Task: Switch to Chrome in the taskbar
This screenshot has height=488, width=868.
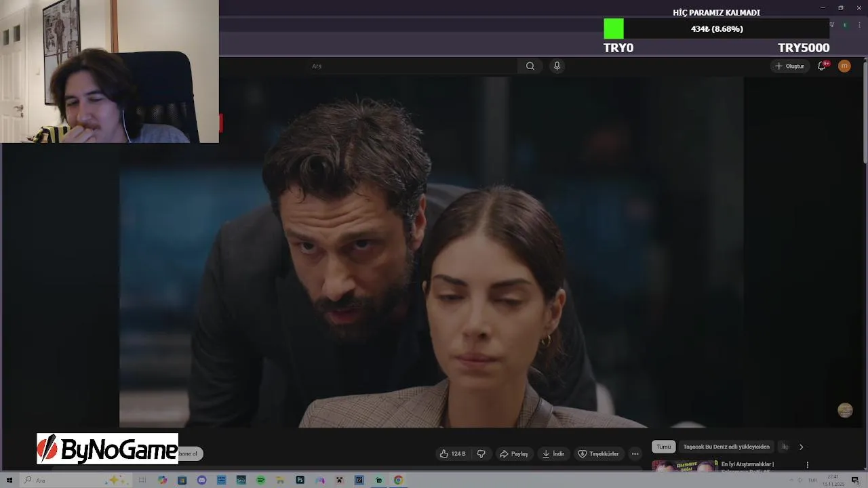Action: [x=398, y=480]
